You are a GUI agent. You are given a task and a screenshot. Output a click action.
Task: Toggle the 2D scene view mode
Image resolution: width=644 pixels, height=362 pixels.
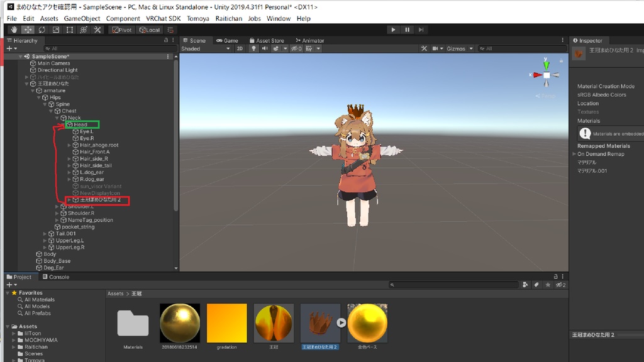[x=240, y=48]
